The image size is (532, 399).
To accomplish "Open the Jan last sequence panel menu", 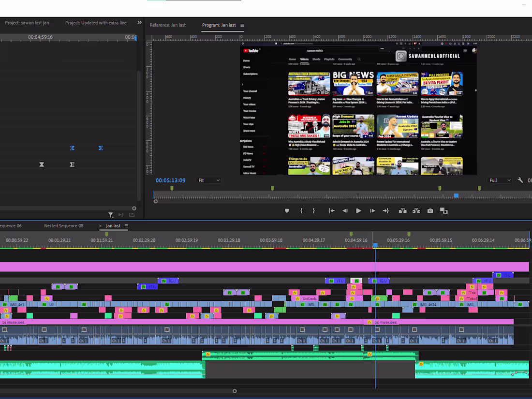I will 126,226.
